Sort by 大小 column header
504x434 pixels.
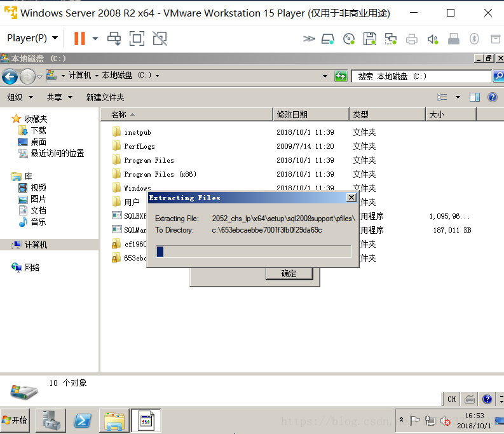click(x=451, y=114)
